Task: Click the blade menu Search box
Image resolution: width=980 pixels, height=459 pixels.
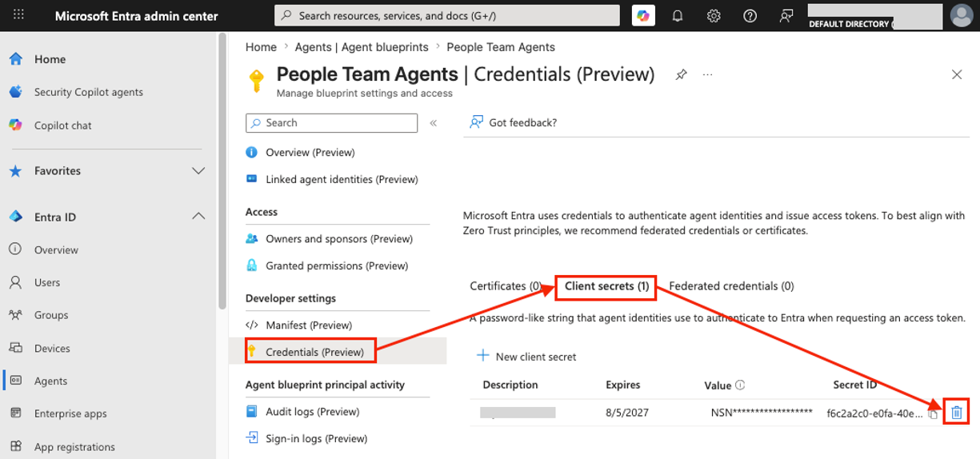Action: click(332, 123)
